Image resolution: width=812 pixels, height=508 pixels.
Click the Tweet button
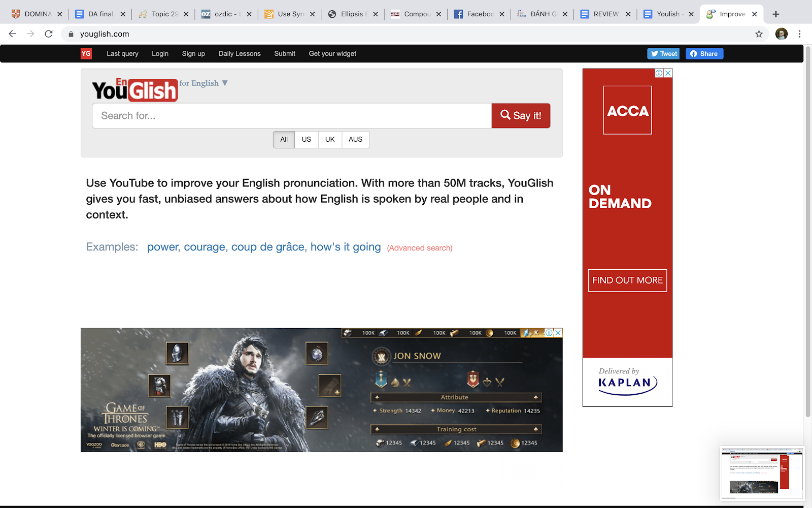click(663, 53)
